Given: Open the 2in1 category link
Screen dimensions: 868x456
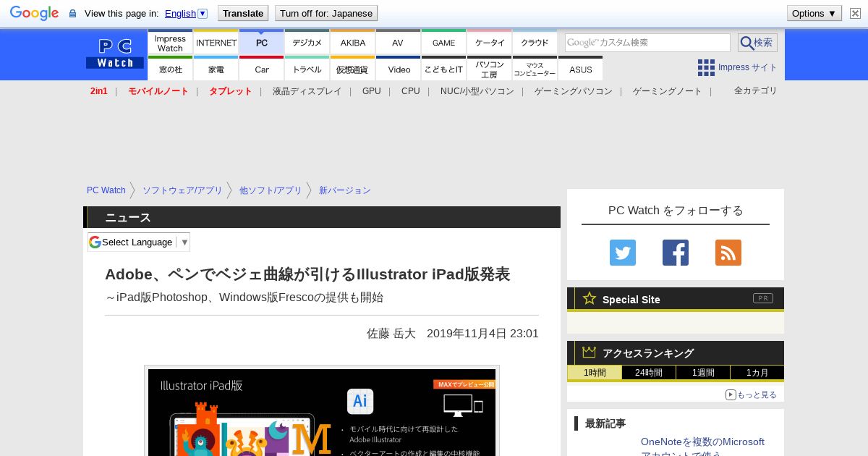Looking at the screenshot, I should [99, 91].
